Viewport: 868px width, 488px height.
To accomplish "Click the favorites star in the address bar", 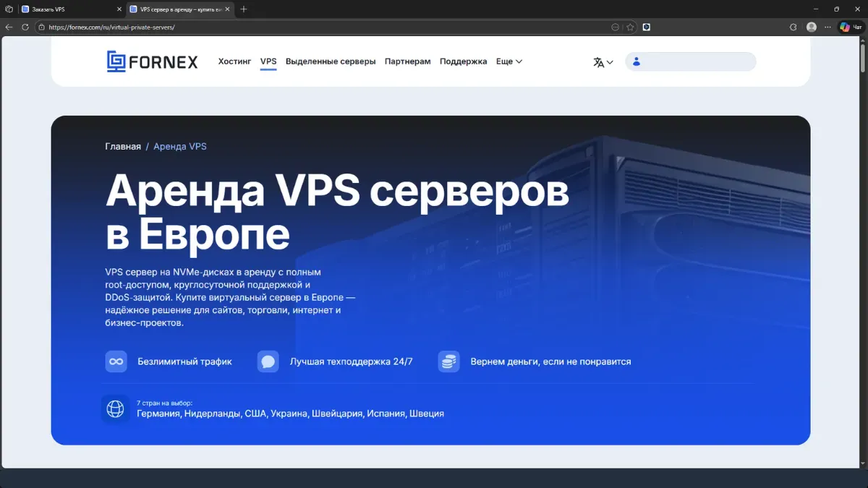I will (630, 27).
